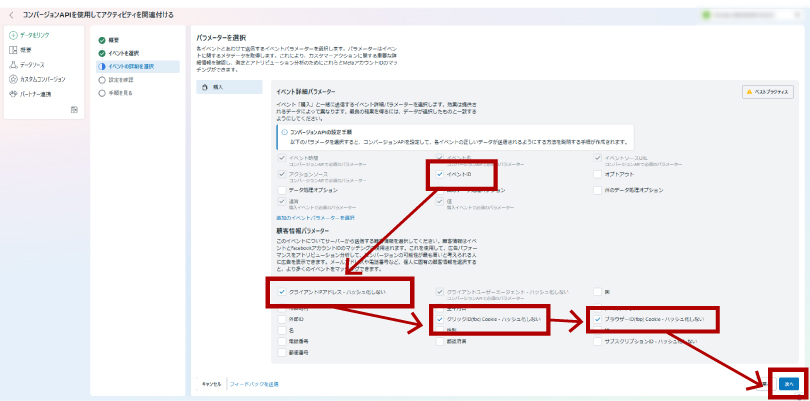Click the コンバージョンAPIの設定手順 title text
810x401 pixels.
pos(322,132)
